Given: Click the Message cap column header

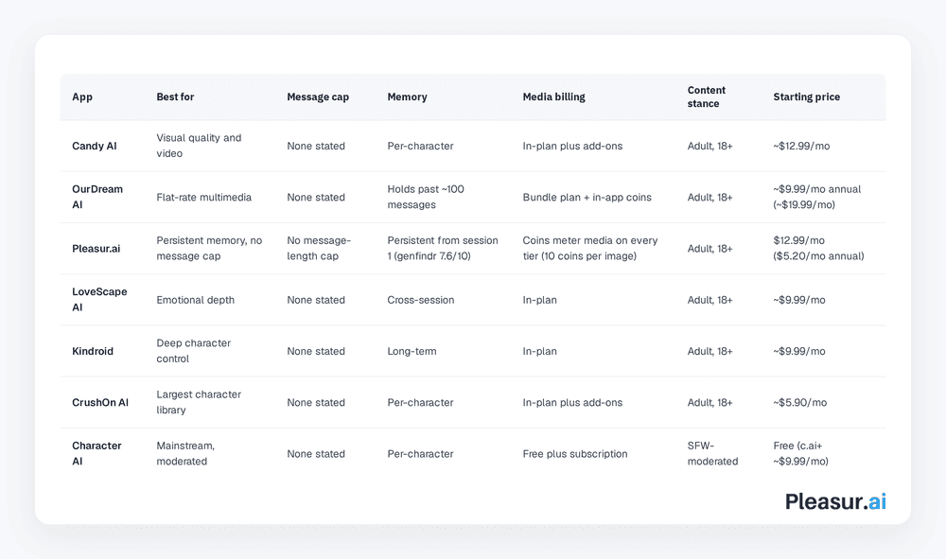Looking at the screenshot, I should (x=318, y=96).
